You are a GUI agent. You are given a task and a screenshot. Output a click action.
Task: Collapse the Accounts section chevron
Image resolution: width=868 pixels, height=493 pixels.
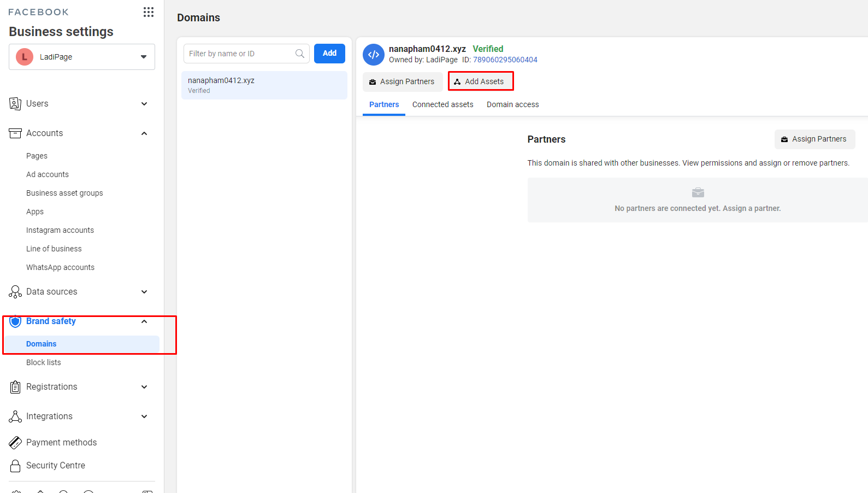[x=144, y=133]
